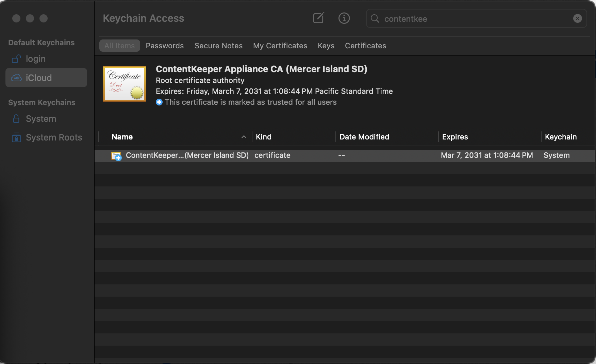Toggle Name column sort order chevron

[244, 137]
